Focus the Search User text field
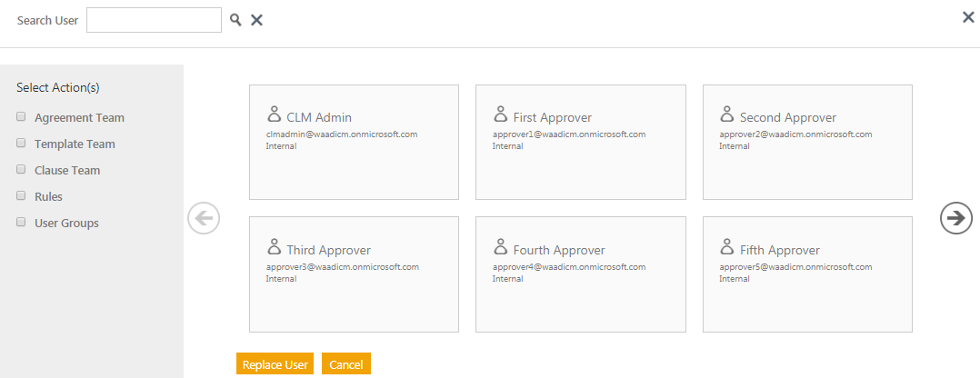980x378 pixels. pos(154,20)
